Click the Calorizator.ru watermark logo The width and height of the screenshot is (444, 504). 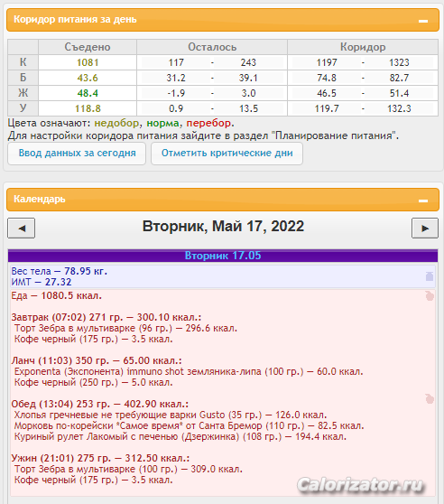pyautogui.click(x=360, y=485)
